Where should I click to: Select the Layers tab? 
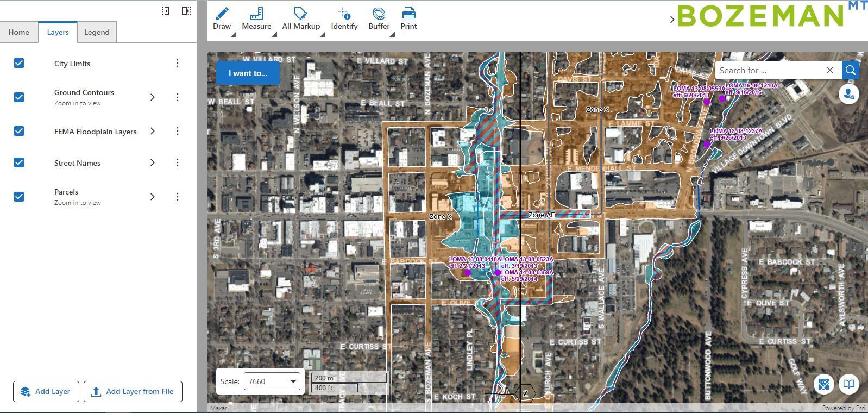coord(58,32)
